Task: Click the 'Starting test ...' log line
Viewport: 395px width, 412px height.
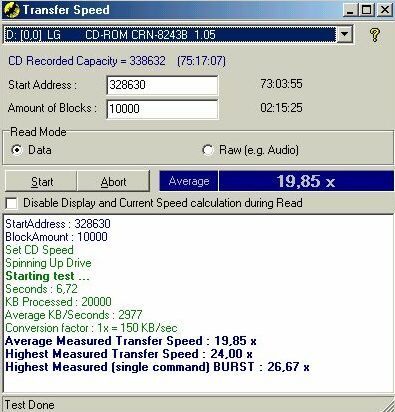Action: click(x=47, y=276)
